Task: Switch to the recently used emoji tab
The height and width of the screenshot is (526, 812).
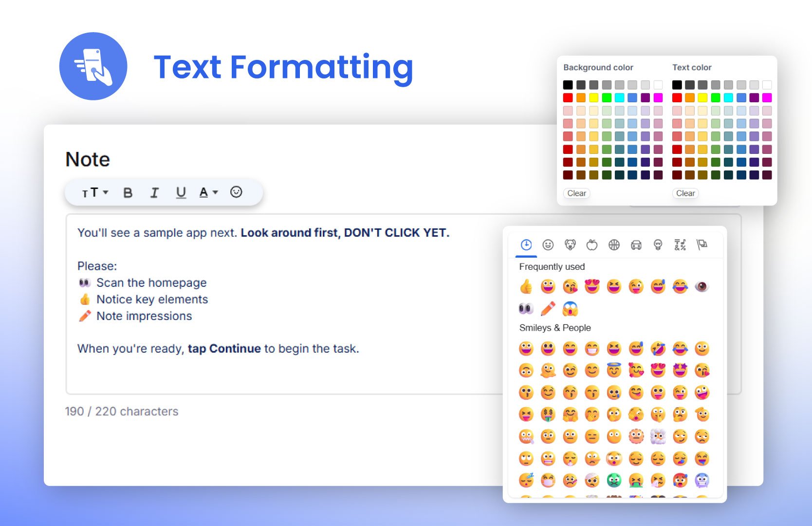Action: pyautogui.click(x=526, y=245)
